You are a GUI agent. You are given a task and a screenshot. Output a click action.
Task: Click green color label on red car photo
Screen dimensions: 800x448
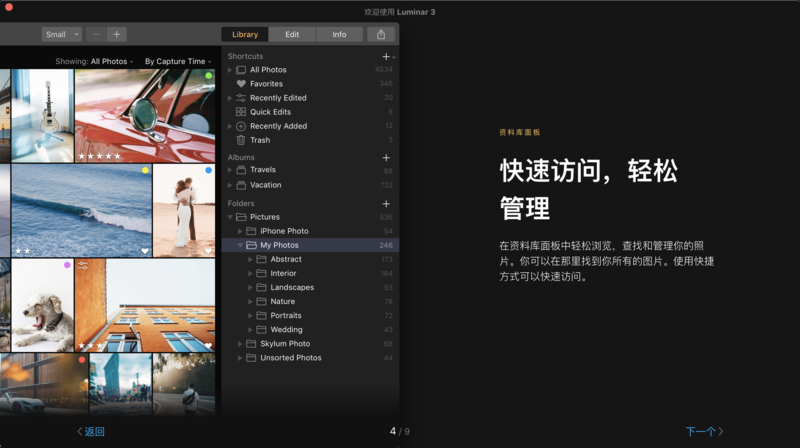click(x=208, y=76)
